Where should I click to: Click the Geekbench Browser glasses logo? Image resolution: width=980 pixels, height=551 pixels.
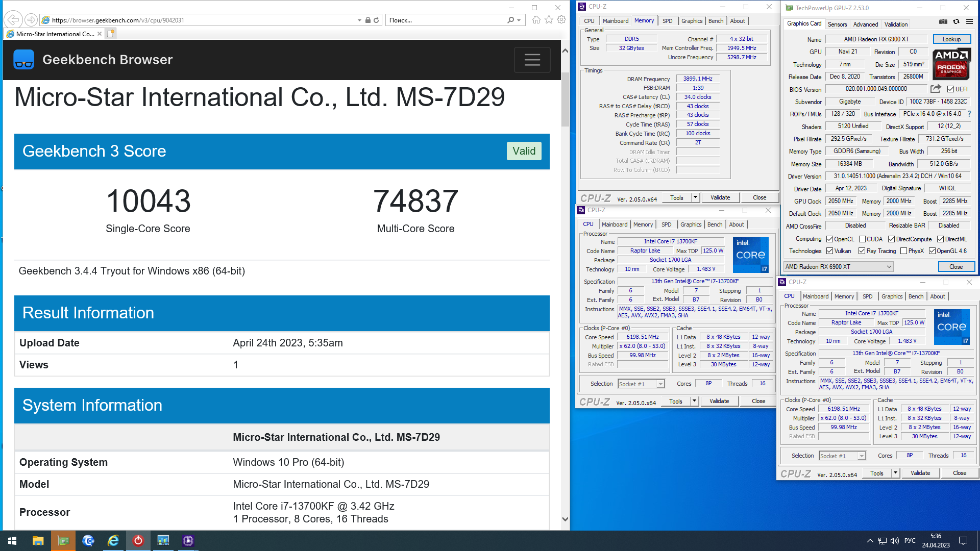pos(23,60)
